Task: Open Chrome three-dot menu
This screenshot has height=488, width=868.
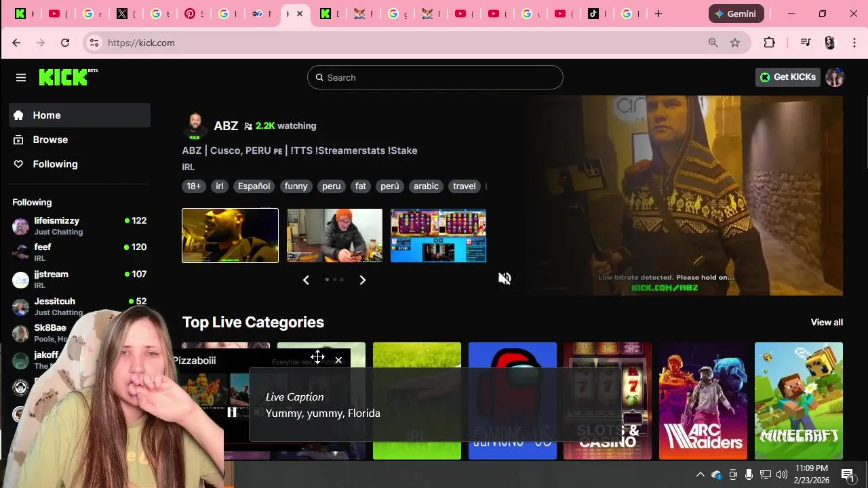Action: coord(854,43)
